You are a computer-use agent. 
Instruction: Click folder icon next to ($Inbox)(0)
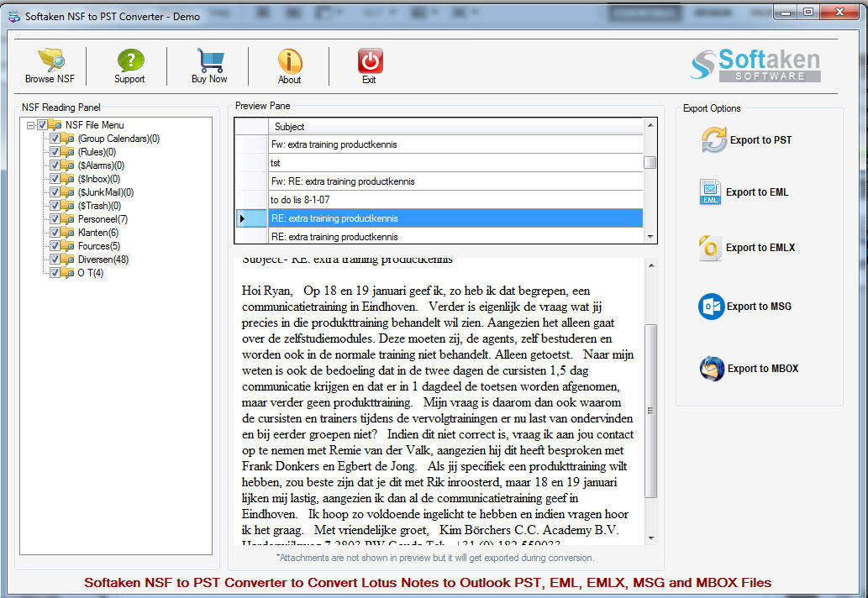pos(67,179)
